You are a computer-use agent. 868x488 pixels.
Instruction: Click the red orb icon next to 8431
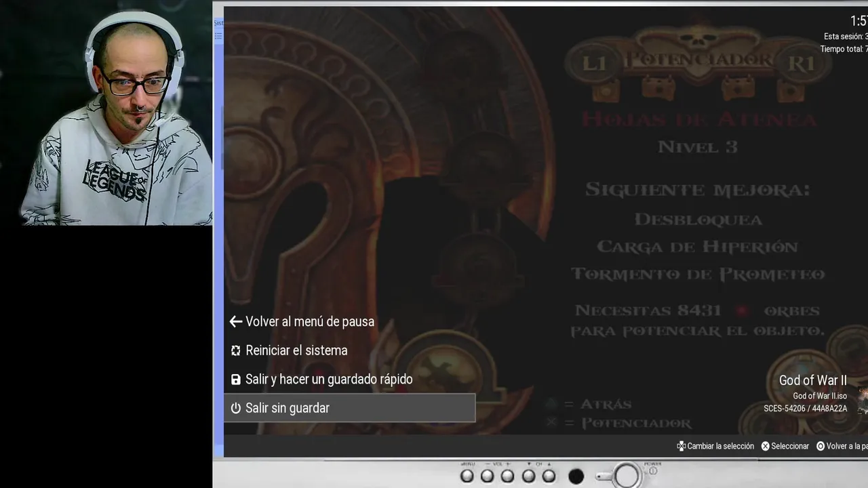(x=743, y=310)
